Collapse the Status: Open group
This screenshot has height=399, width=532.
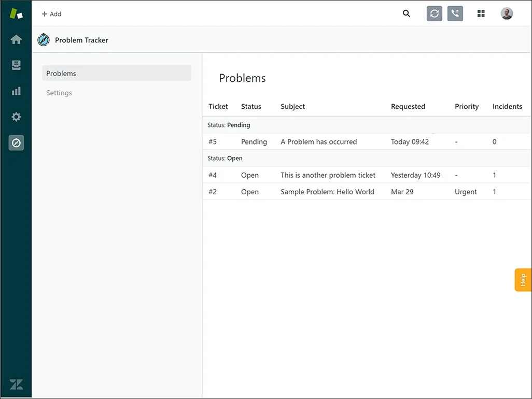click(225, 158)
